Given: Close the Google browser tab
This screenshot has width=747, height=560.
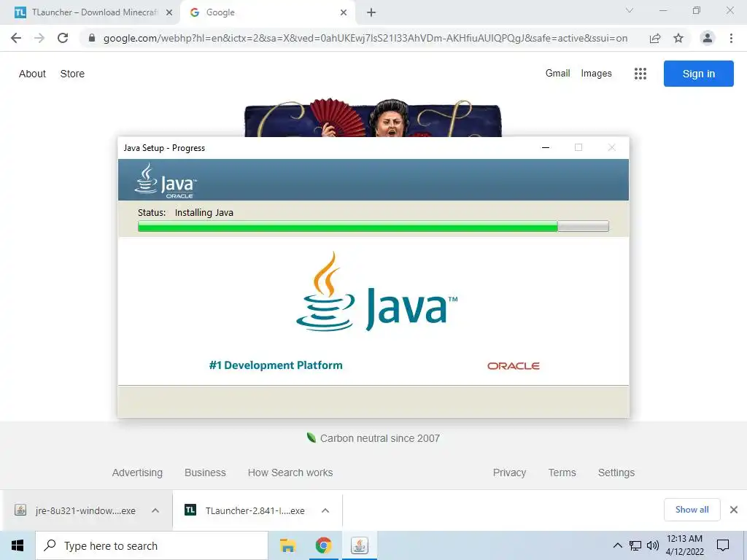Looking at the screenshot, I should pos(344,12).
